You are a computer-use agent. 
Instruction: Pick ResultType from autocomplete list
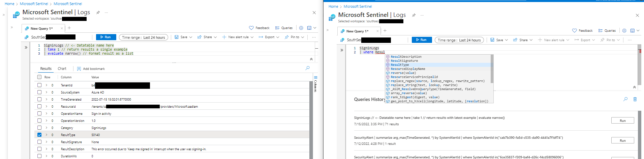coord(400,65)
